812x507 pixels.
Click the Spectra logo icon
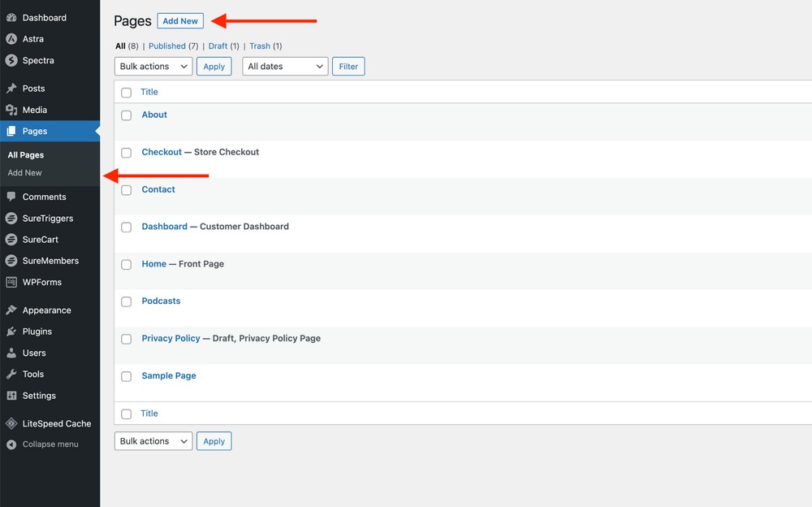[11, 60]
